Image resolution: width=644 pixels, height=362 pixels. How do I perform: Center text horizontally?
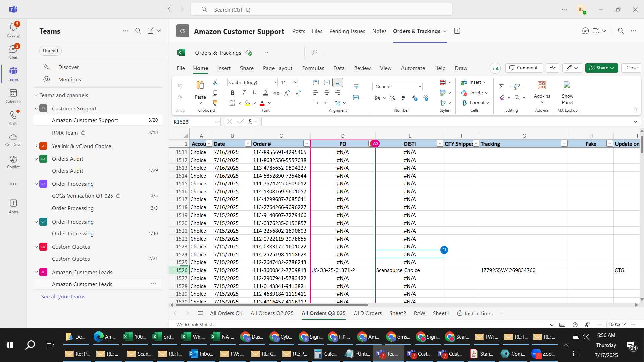pyautogui.click(x=327, y=93)
